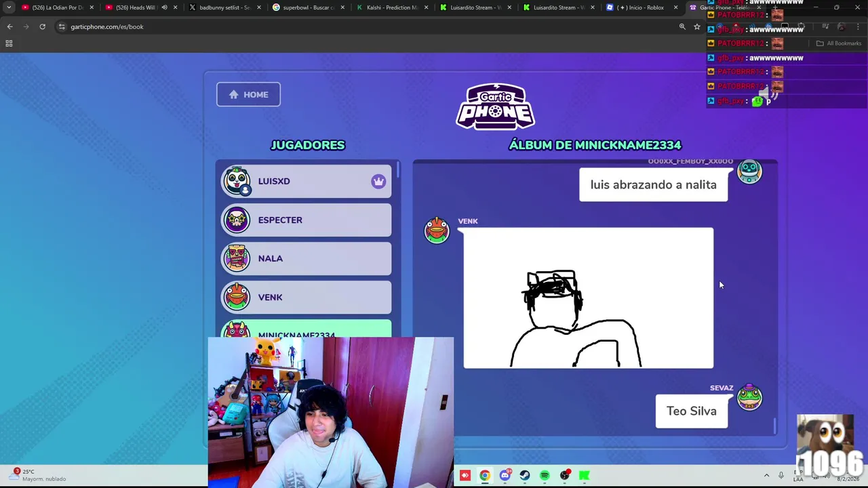868x488 pixels.
Task: Click VENK's avatar in the players list
Action: point(237,297)
